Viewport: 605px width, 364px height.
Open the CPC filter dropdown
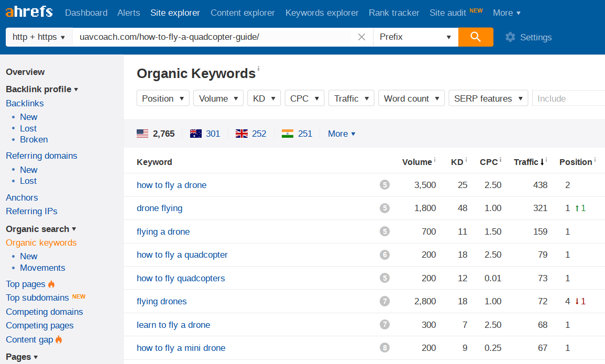point(304,98)
